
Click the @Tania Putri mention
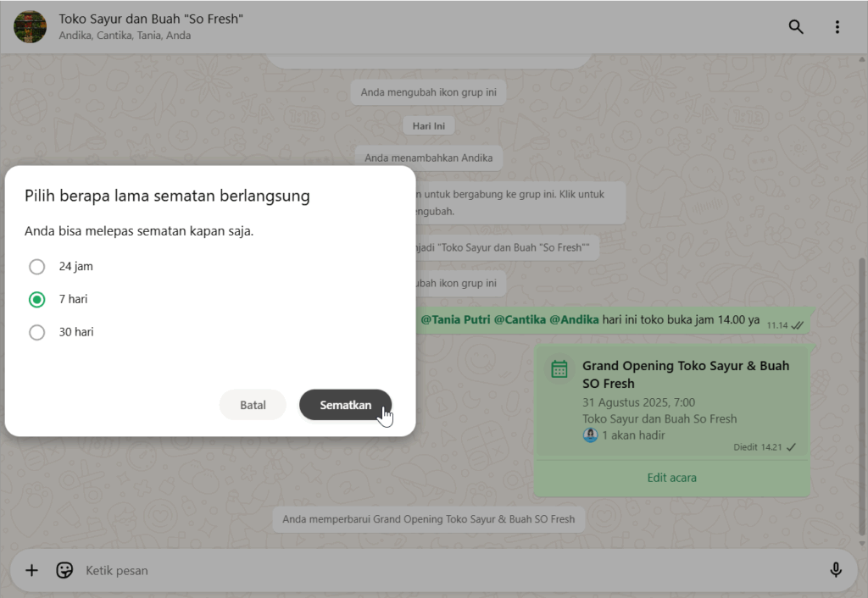(x=455, y=320)
